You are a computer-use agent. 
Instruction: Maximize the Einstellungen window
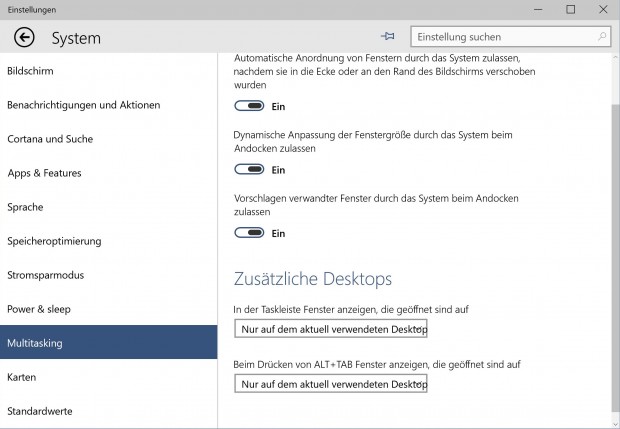pos(570,9)
